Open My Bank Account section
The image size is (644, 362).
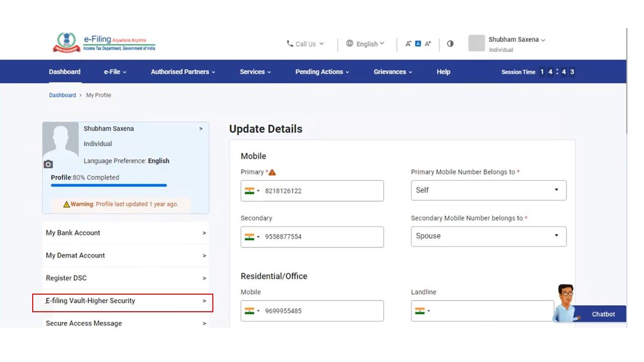coord(125,233)
